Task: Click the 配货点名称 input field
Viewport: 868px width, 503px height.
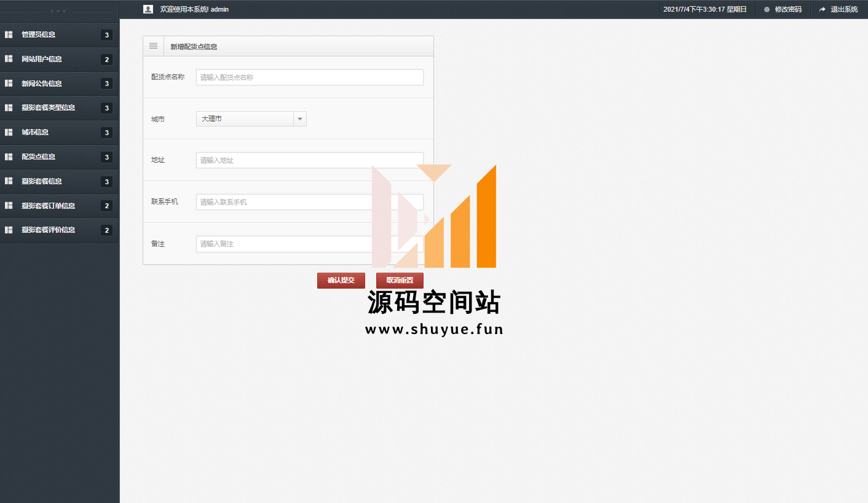Action: 310,77
